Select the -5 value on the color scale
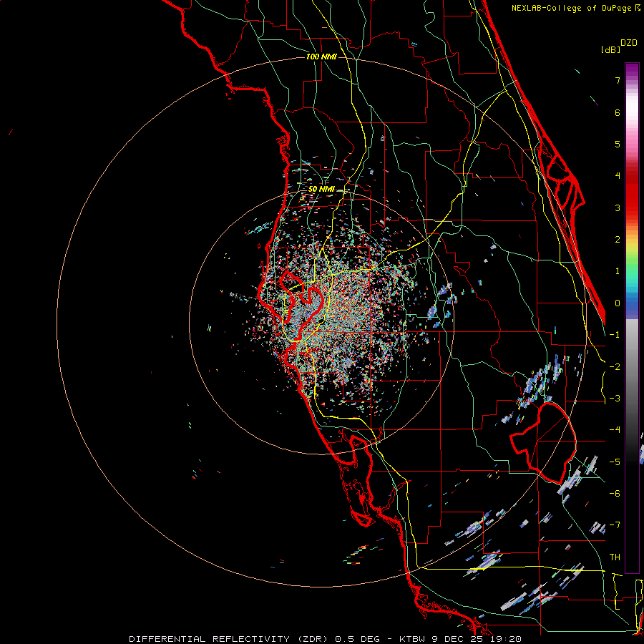This screenshot has width=644, height=644. (615, 462)
